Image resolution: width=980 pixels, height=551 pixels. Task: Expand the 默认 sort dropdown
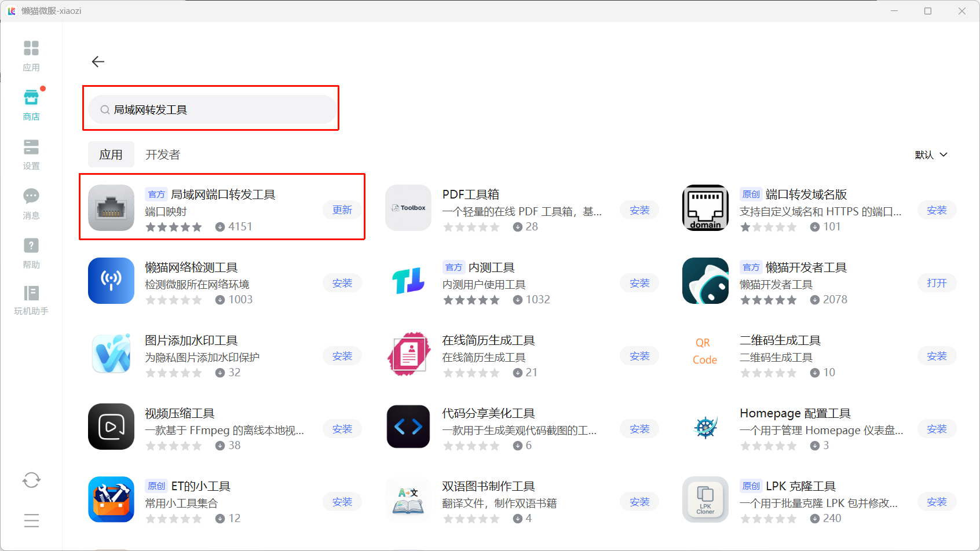[x=931, y=155]
